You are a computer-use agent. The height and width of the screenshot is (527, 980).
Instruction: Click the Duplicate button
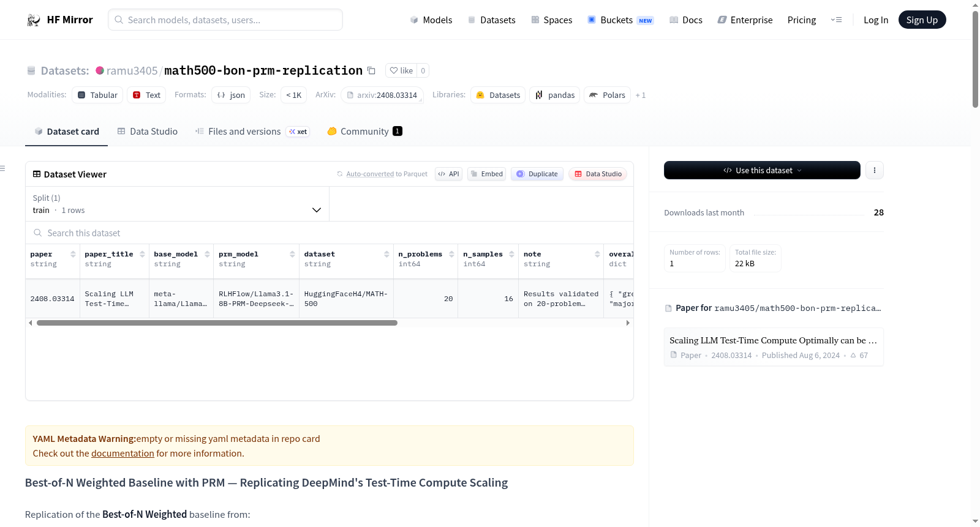click(x=537, y=174)
